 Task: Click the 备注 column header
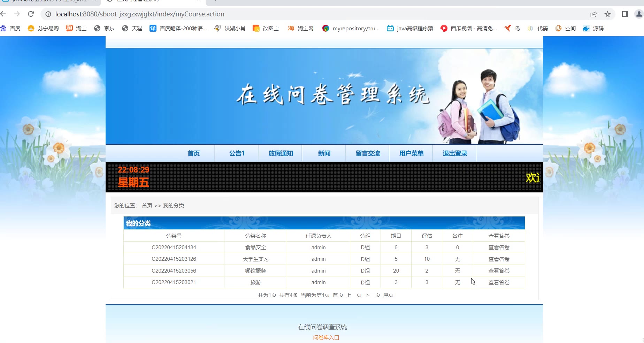pyautogui.click(x=458, y=236)
